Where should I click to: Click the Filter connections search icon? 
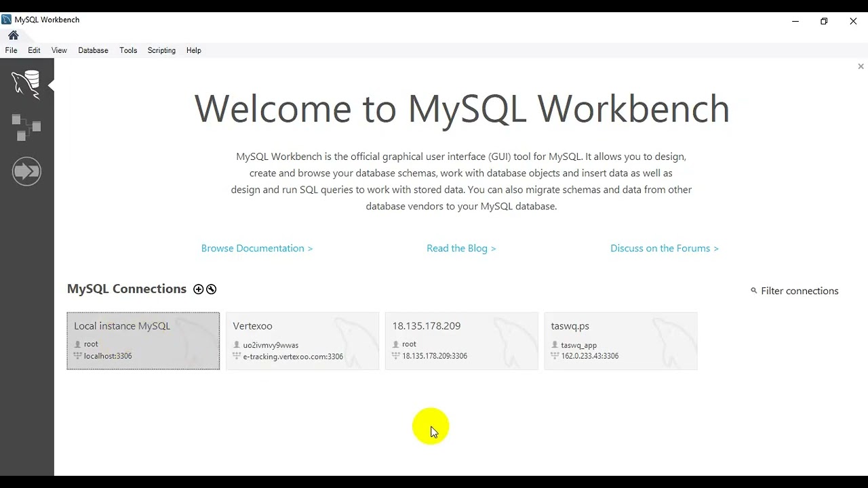pyautogui.click(x=753, y=291)
